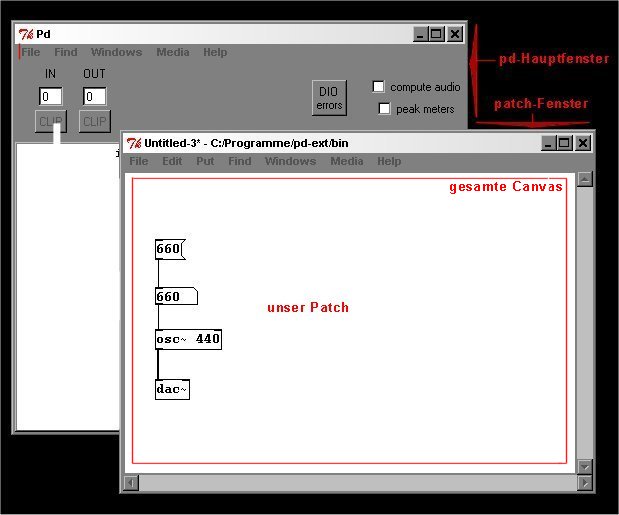The image size is (619, 515).
Task: Select the dac~ object box
Action: pos(172,389)
